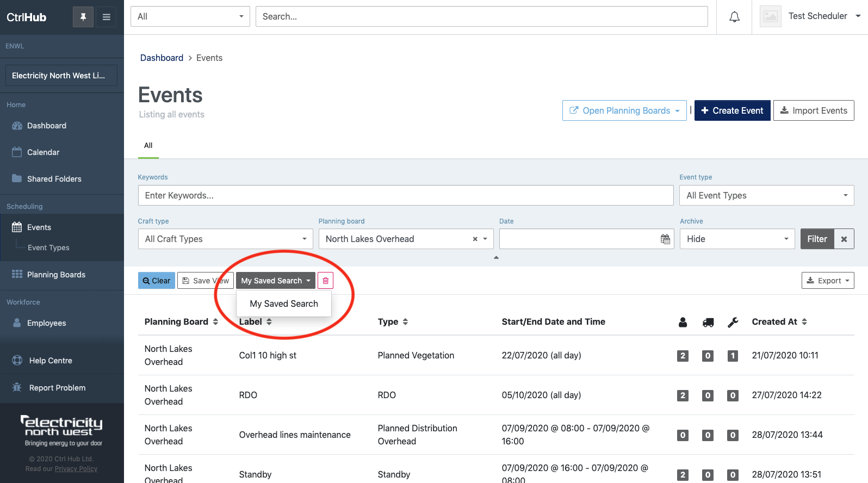Click the Save View button

pos(205,281)
